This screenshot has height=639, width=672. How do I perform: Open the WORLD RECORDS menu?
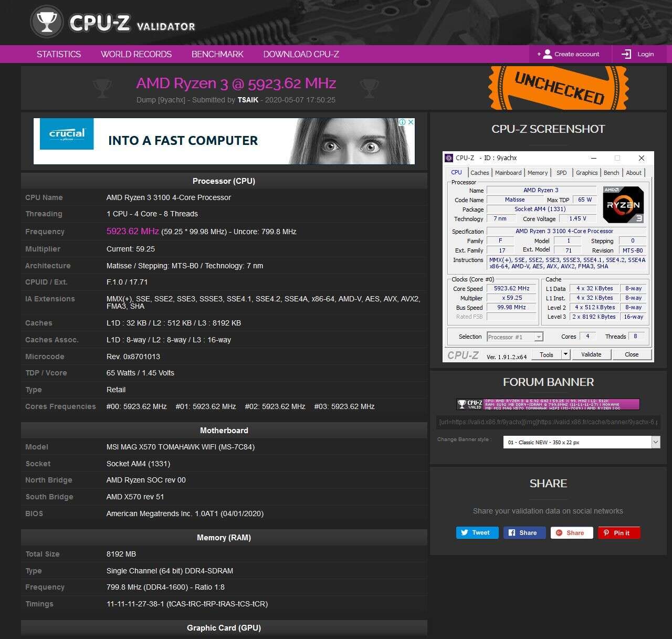pos(136,54)
